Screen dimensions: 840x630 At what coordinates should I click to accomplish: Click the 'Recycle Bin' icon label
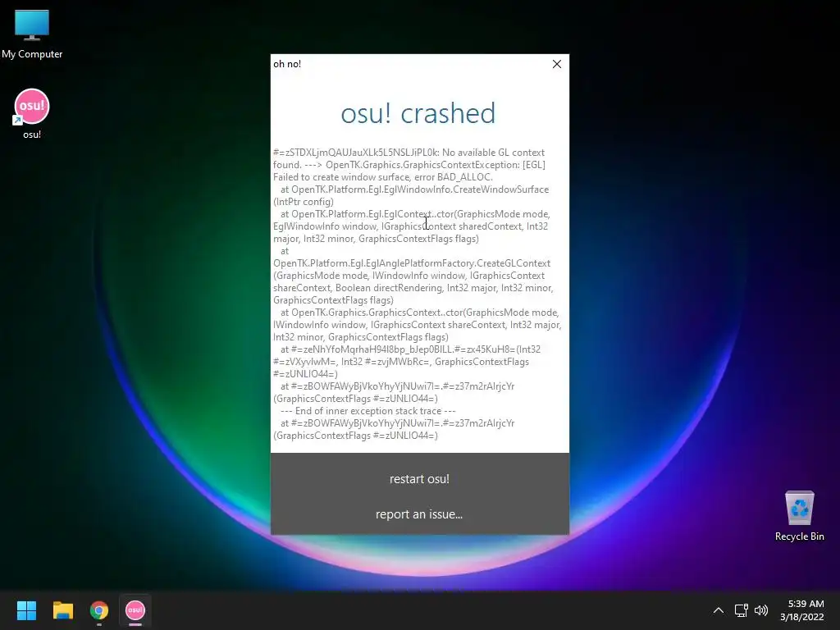coord(799,536)
